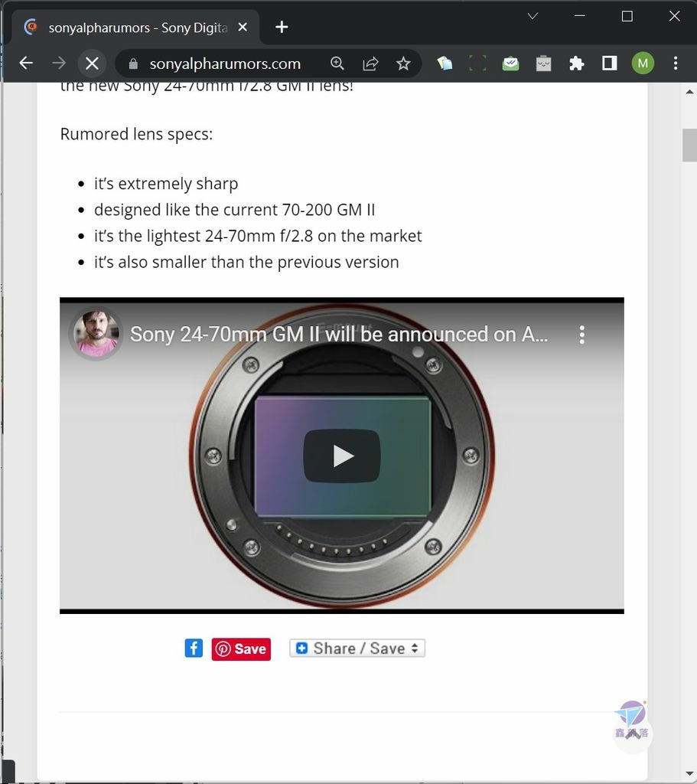Open YouTube video more-options menu
Viewport: 697px width, 784px height.
point(582,335)
